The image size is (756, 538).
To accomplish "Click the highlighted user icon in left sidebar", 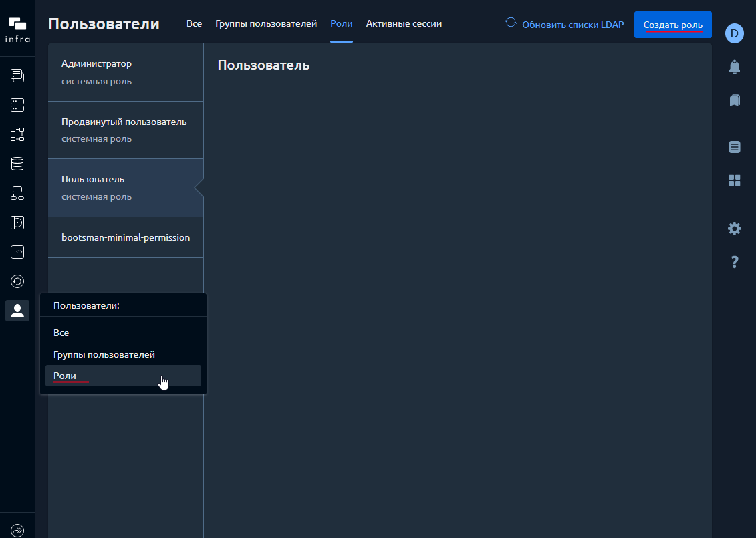I will pos(17,311).
